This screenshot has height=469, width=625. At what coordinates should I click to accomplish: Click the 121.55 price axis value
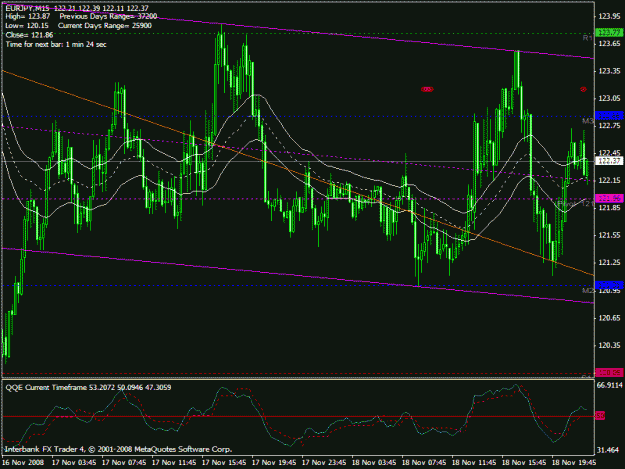tap(609, 235)
